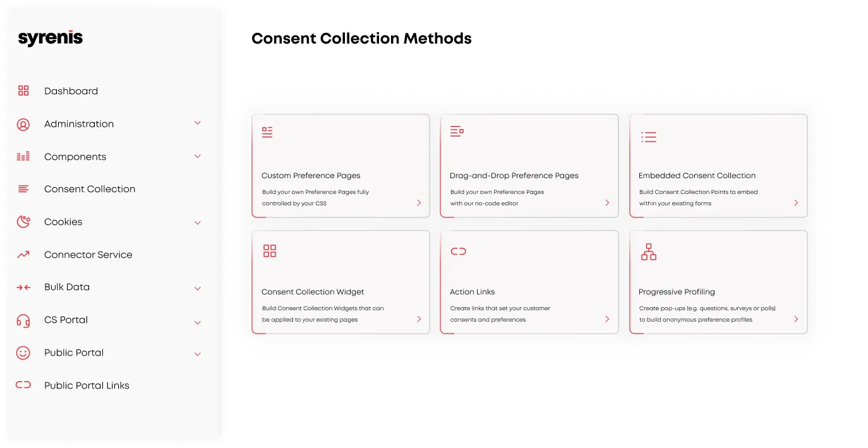Click the Components bars icon

pyautogui.click(x=23, y=157)
